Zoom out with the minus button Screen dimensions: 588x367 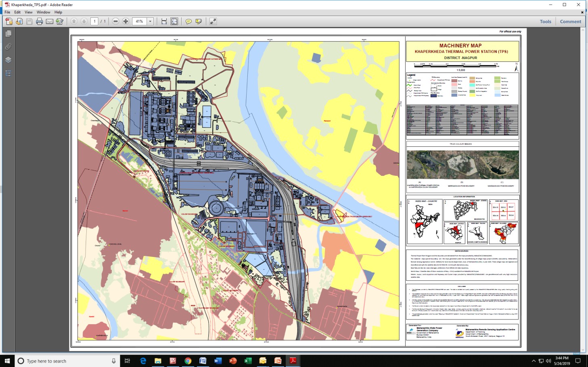pos(115,21)
